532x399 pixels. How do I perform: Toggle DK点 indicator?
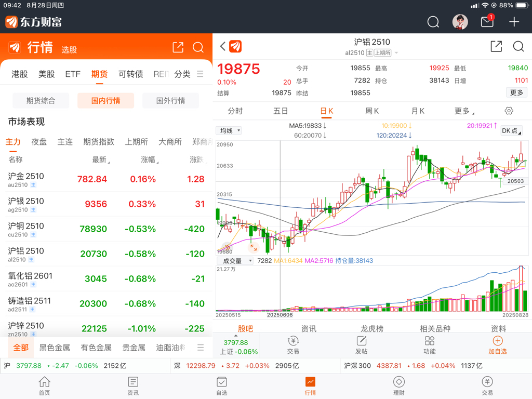(511, 130)
